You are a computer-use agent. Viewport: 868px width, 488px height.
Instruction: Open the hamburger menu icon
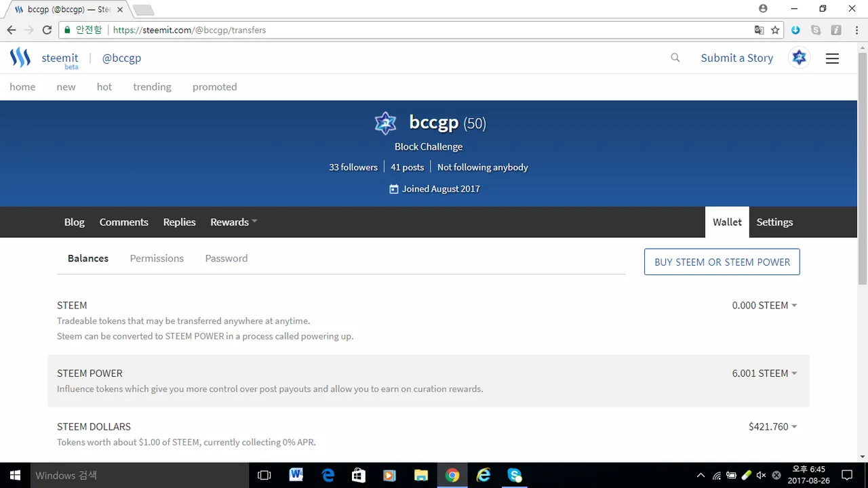point(832,58)
